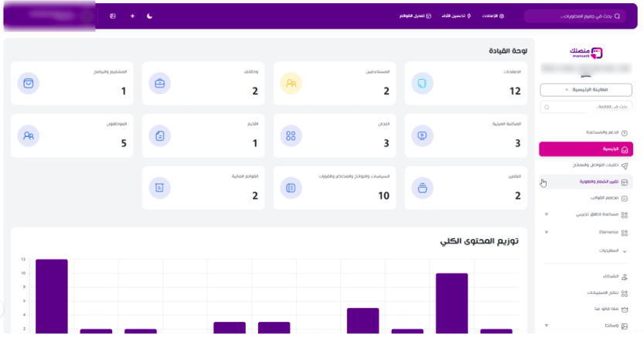644x345 pixels.
Task: Open تعديل القوائم in the top bar
Action: point(415,16)
